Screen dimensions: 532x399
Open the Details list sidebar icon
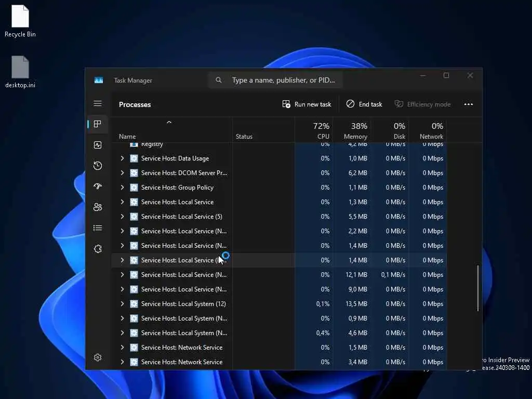(x=98, y=228)
